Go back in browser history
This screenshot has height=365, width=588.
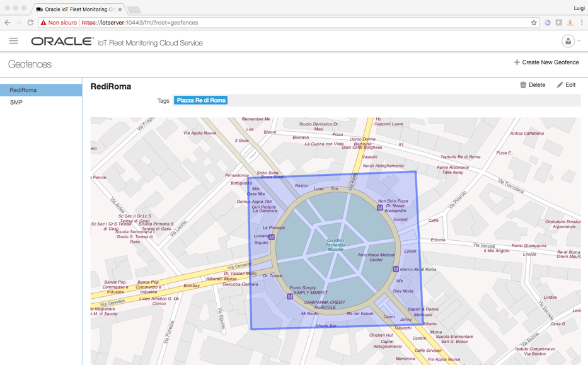click(x=8, y=23)
